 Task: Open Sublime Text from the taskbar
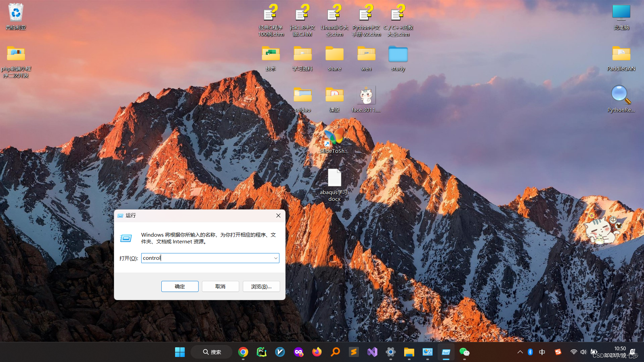pyautogui.click(x=354, y=352)
